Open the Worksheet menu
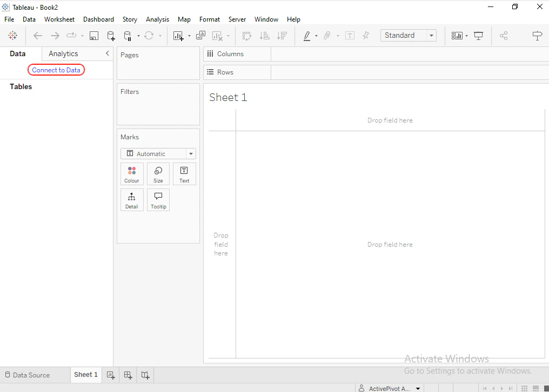 59,19
